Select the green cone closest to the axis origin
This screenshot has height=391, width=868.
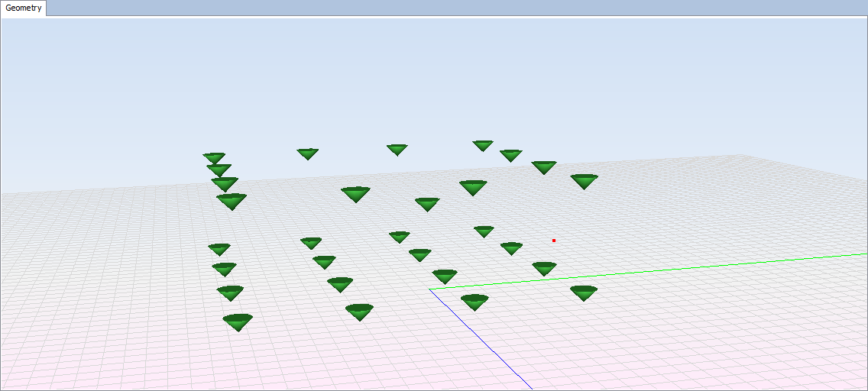click(x=445, y=276)
